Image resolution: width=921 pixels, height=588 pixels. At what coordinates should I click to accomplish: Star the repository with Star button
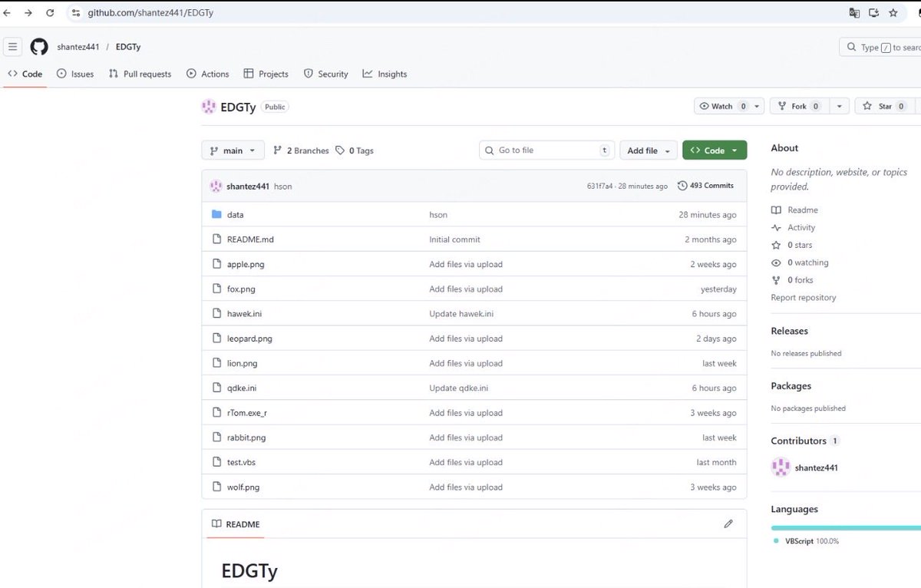coord(886,107)
